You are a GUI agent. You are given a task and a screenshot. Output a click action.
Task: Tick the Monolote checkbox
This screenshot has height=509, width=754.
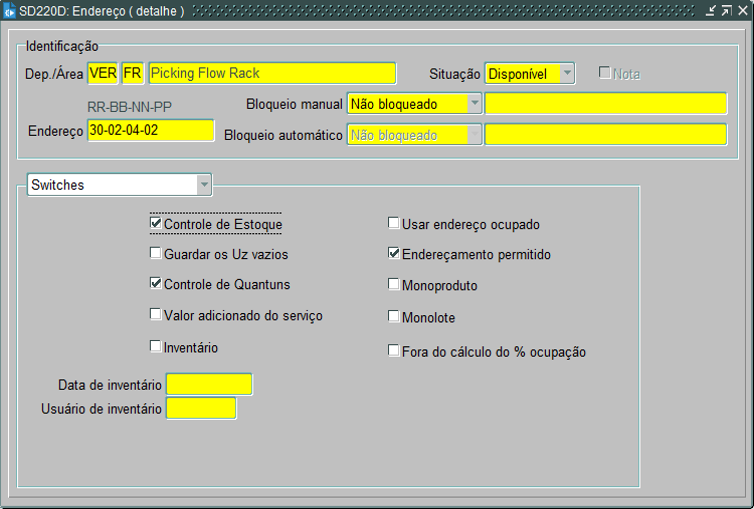(393, 316)
